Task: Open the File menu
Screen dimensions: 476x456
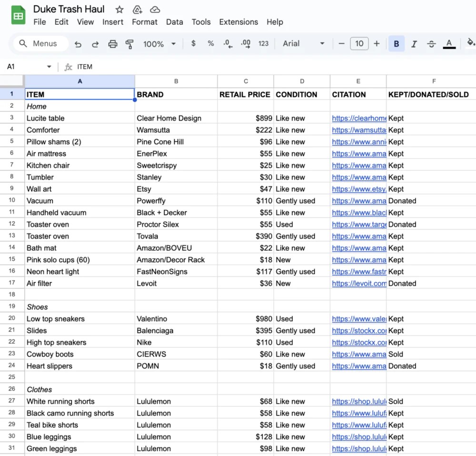Action: [40, 22]
